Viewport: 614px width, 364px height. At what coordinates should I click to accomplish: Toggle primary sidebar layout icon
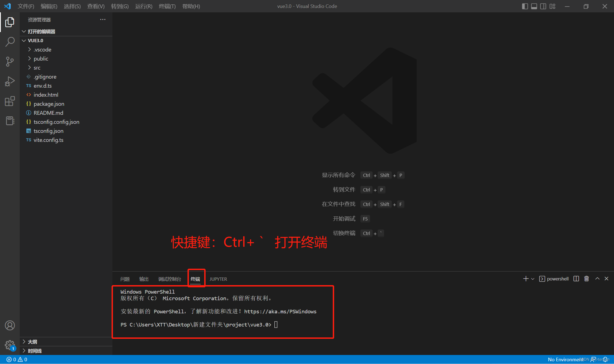pyautogui.click(x=525, y=6)
